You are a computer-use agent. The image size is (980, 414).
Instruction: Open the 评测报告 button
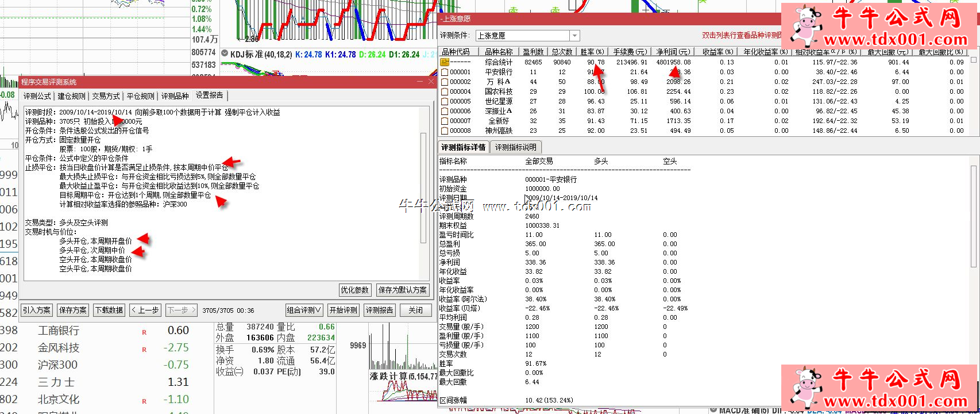380,310
